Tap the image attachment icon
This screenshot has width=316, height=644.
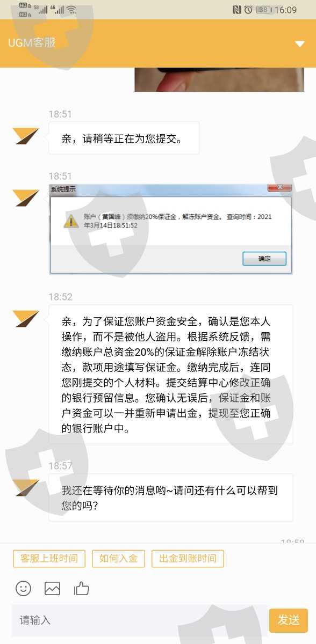coord(52,589)
